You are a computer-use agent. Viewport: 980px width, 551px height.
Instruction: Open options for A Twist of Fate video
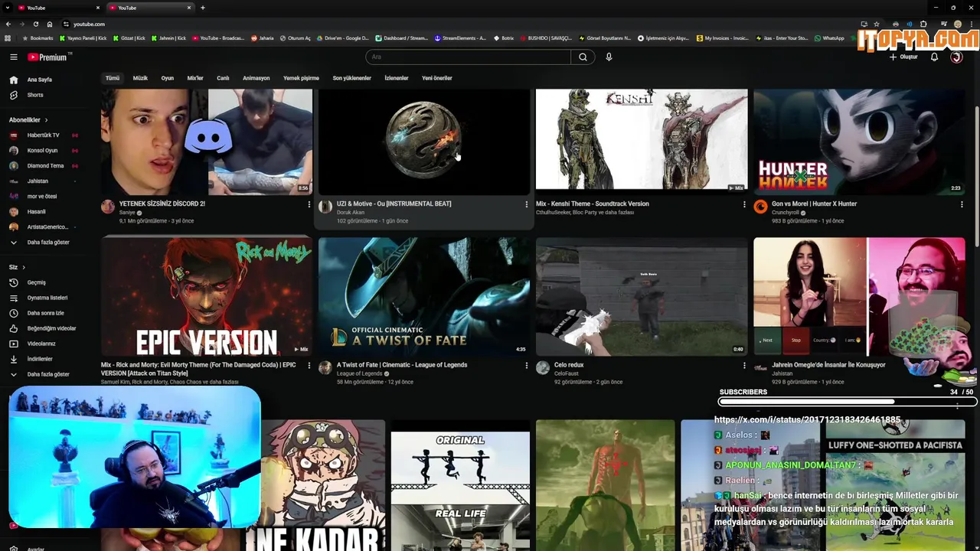526,366
